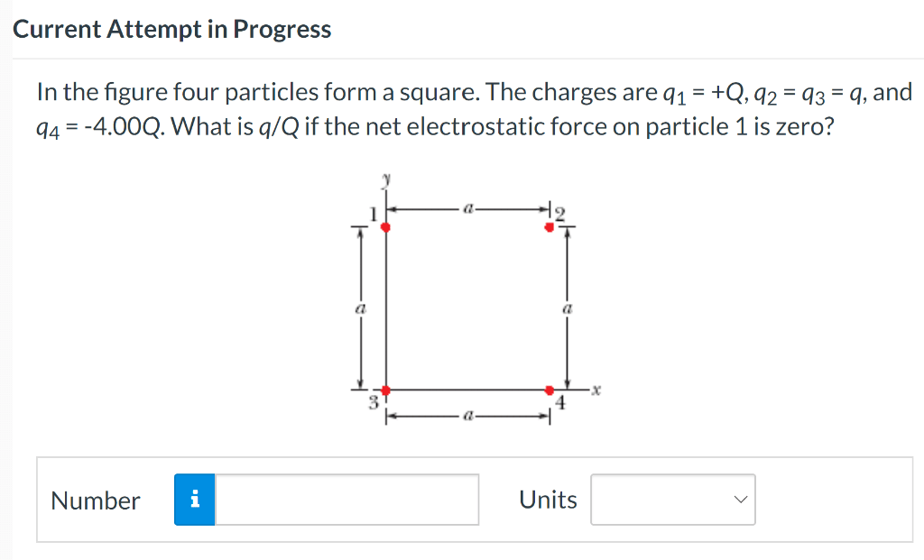Click red particle 3 dot in figure
Image resolution: width=924 pixels, height=560 pixels.
(x=386, y=390)
